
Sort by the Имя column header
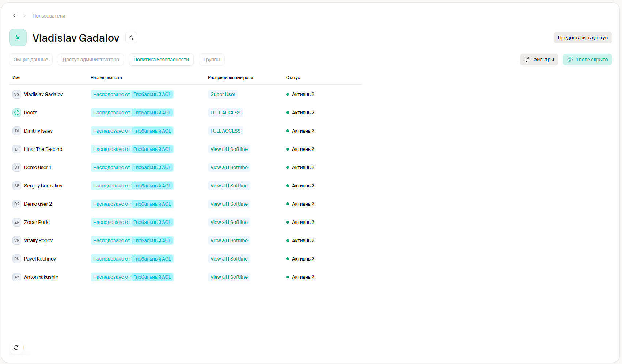click(x=16, y=77)
